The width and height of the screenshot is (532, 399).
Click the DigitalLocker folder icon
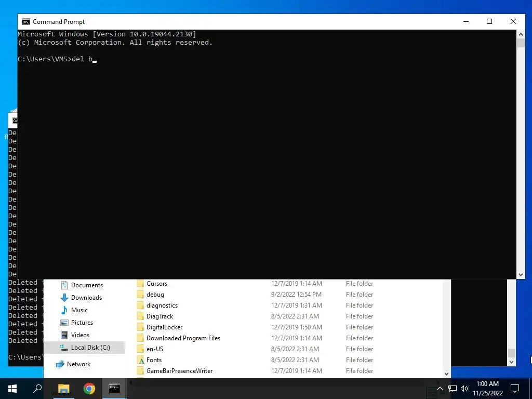click(x=140, y=327)
